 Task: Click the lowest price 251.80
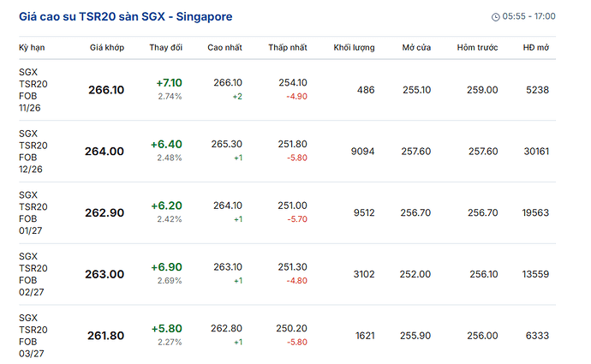pos(292,145)
